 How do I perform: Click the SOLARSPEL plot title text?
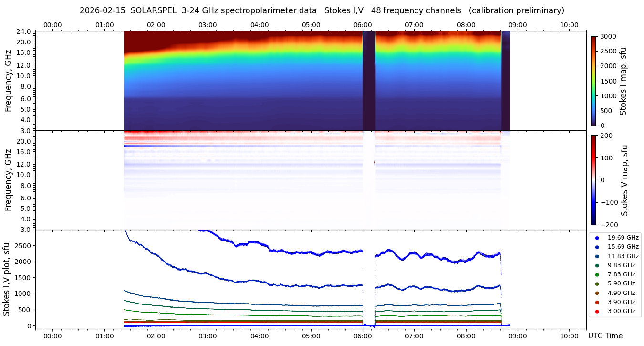[x=322, y=10]
